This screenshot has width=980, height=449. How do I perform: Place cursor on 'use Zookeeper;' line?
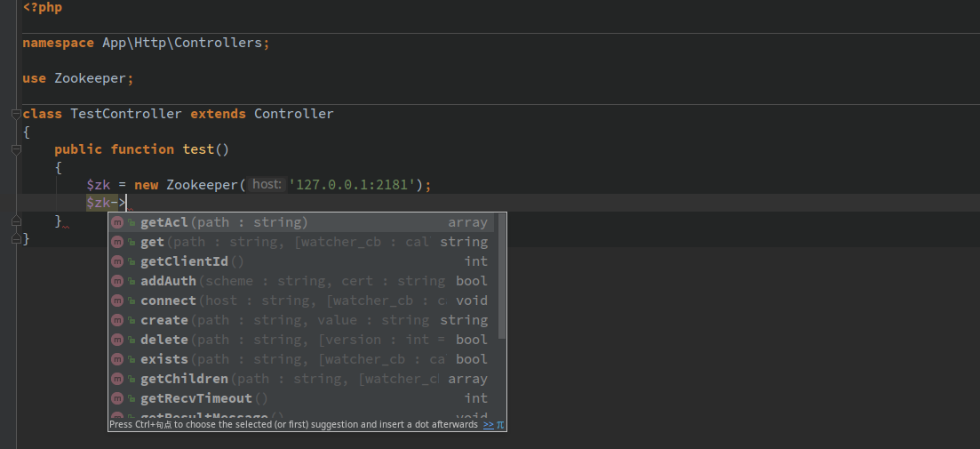pyautogui.click(x=78, y=78)
